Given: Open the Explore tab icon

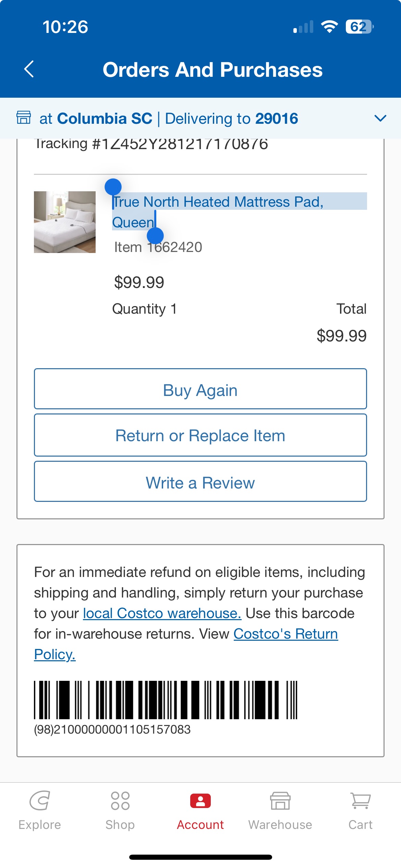Looking at the screenshot, I should tap(40, 800).
